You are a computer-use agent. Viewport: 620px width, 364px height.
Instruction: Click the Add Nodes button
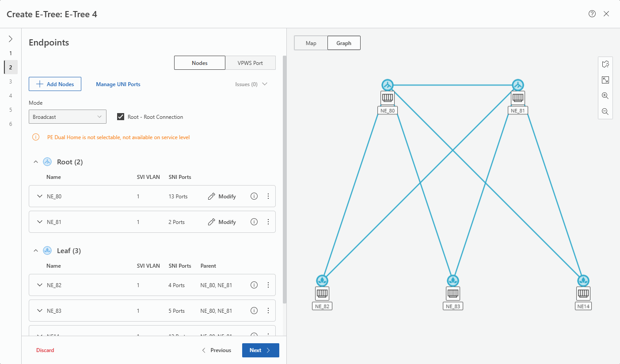pyautogui.click(x=55, y=84)
